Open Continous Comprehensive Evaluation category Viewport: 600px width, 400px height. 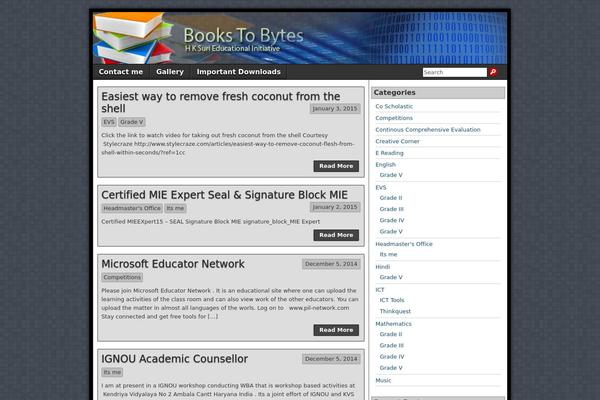tap(428, 130)
